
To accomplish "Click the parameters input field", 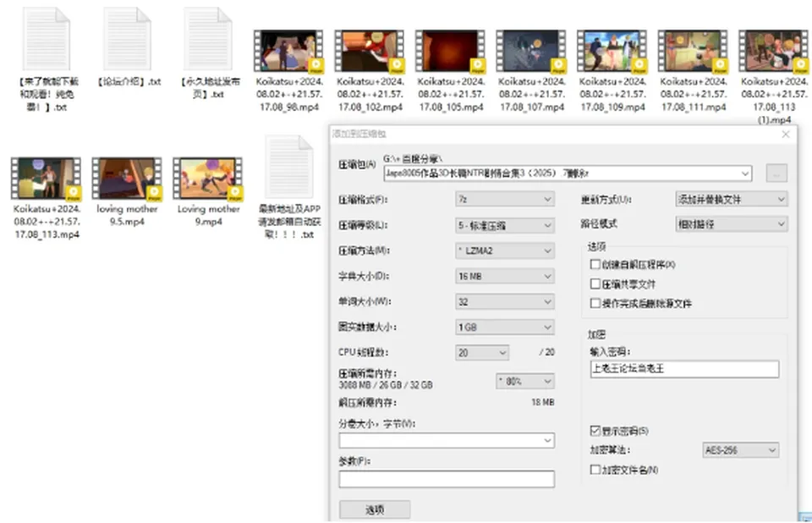I will click(x=447, y=479).
